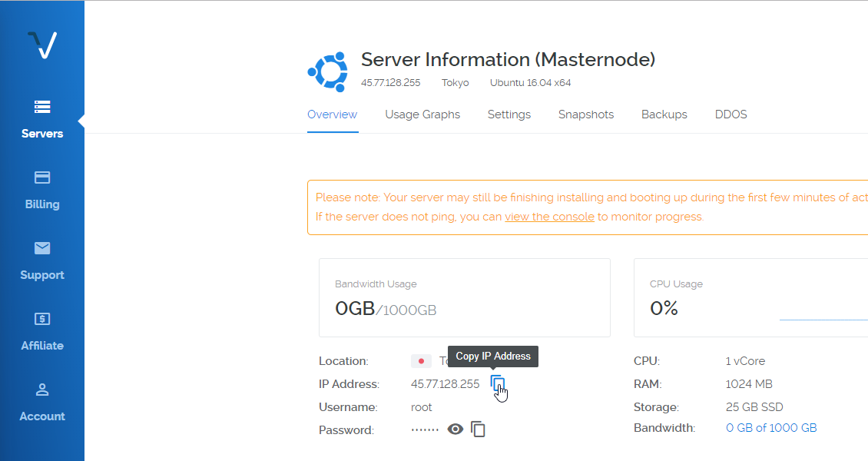
Task: Open the Backups tab
Action: click(x=664, y=114)
